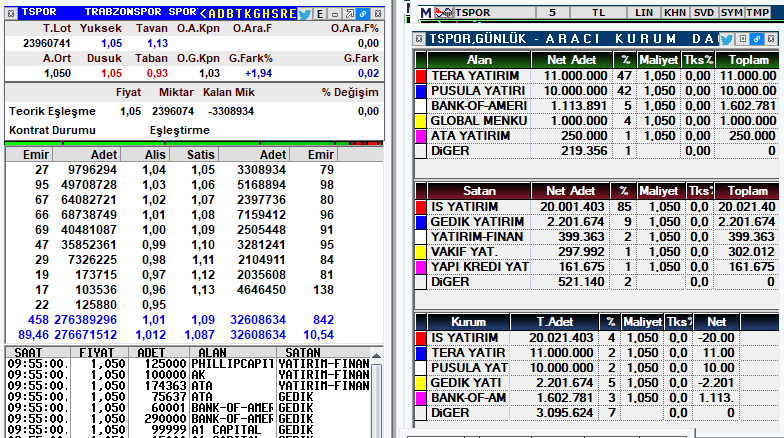Click the square restore icon in ARACI KURUM title bar
Image resolution: width=784 pixels, height=438 pixels.
743,38
